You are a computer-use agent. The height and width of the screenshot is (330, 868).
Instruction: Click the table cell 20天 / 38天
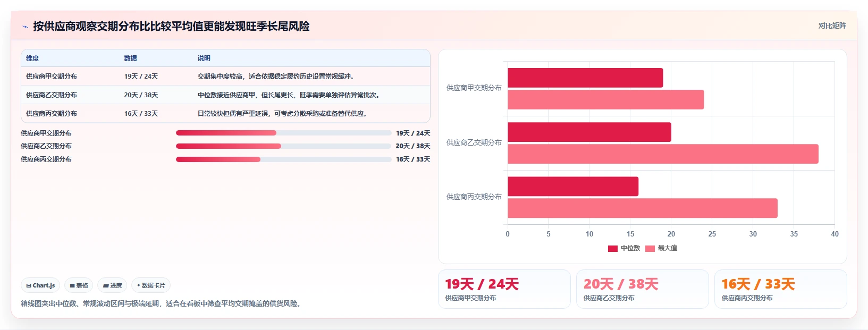pos(141,95)
